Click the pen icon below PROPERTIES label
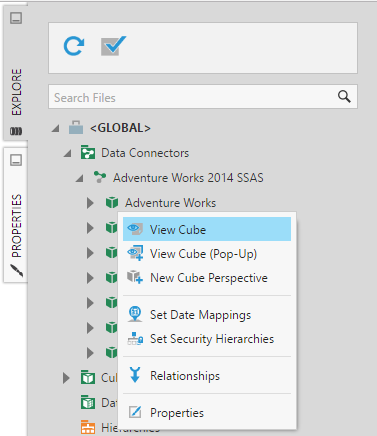The image size is (377, 436). pos(16,270)
